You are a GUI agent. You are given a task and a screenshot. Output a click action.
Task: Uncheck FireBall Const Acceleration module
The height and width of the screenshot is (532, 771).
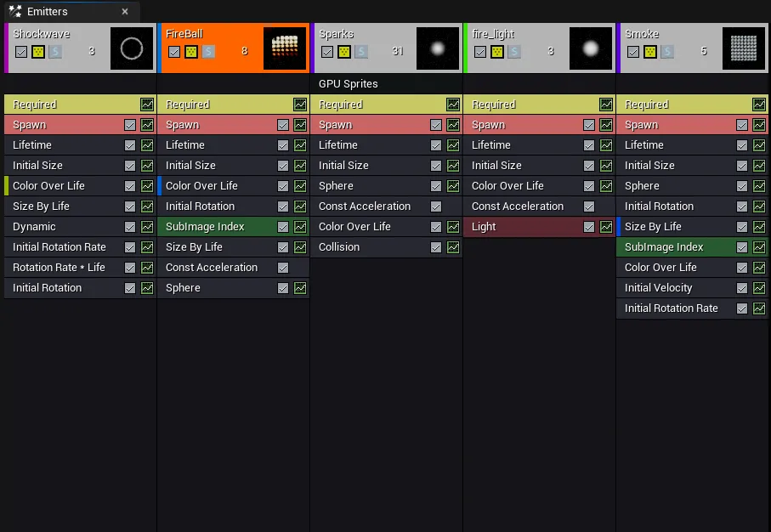click(x=283, y=268)
